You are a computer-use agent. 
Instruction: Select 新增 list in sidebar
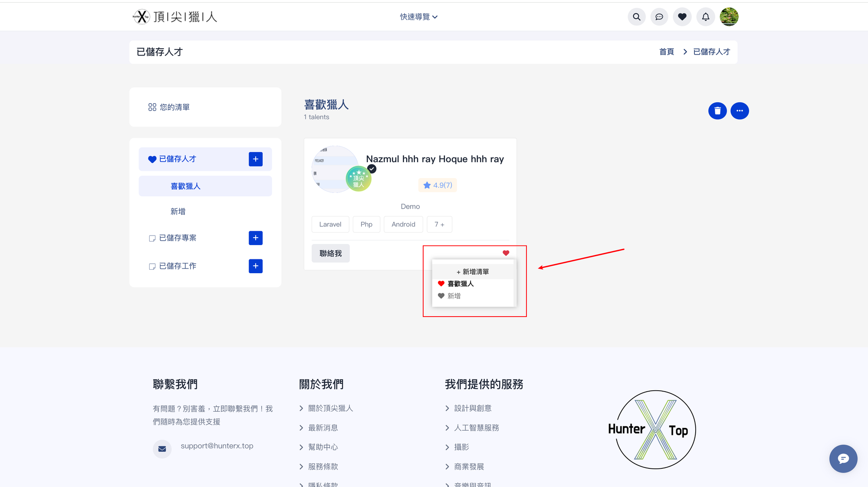(x=178, y=212)
